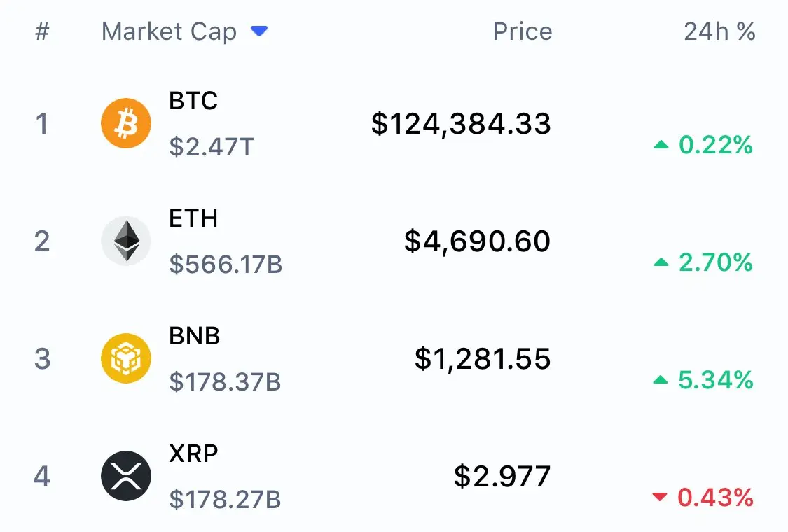Open the Ethereum diamond logo
Screen dimensions: 788x532
point(126,241)
